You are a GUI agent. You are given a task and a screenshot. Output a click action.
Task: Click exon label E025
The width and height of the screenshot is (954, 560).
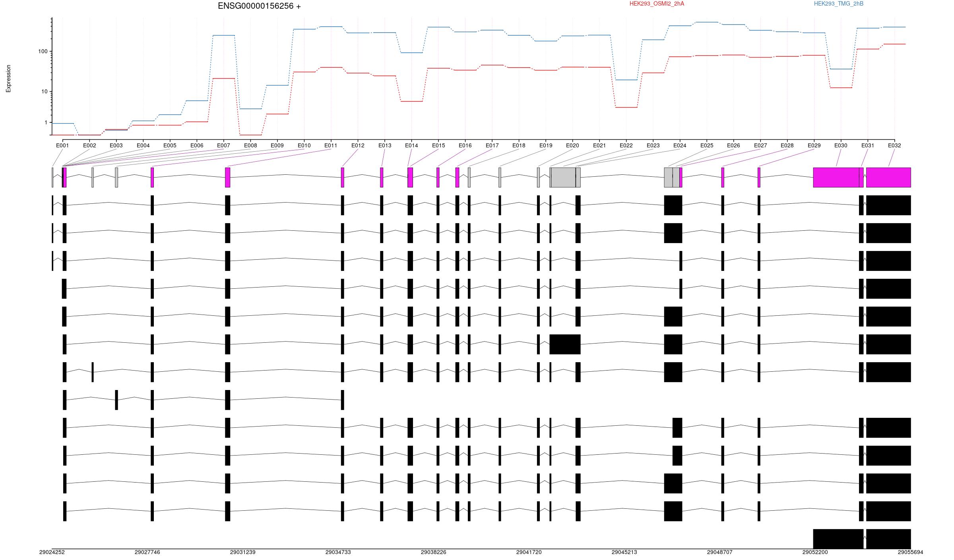coord(707,145)
